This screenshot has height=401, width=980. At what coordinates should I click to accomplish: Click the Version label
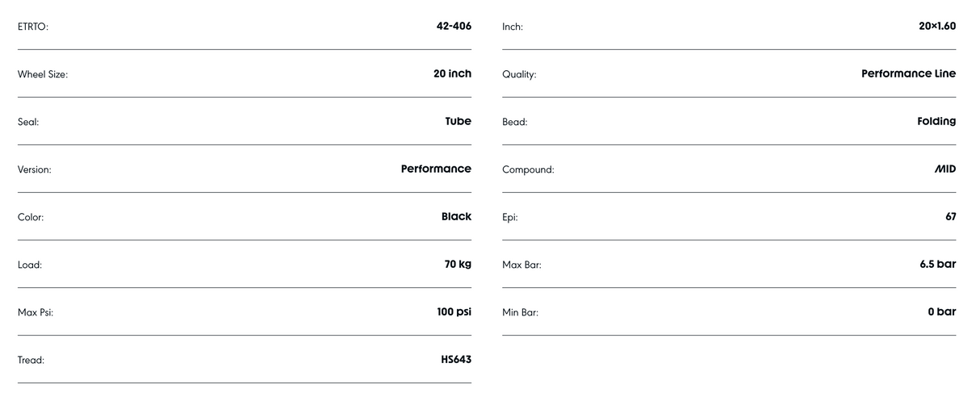click(x=35, y=169)
